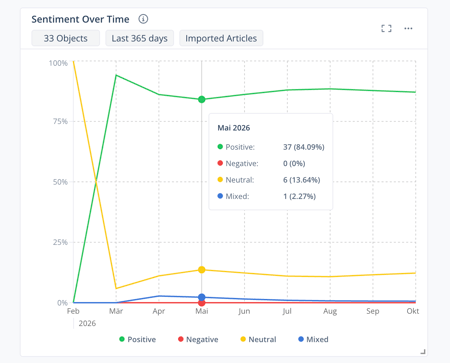Click the Okt x-axis label

coord(413,311)
